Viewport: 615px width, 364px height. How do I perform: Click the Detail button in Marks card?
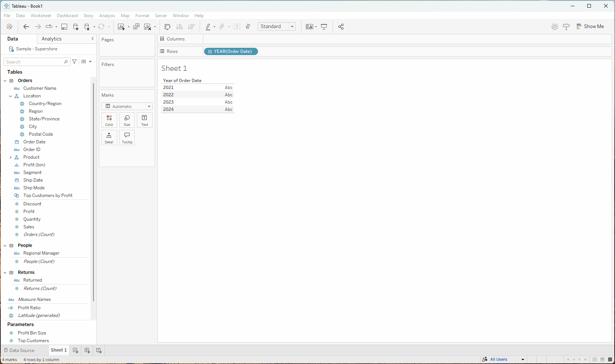coord(109,138)
